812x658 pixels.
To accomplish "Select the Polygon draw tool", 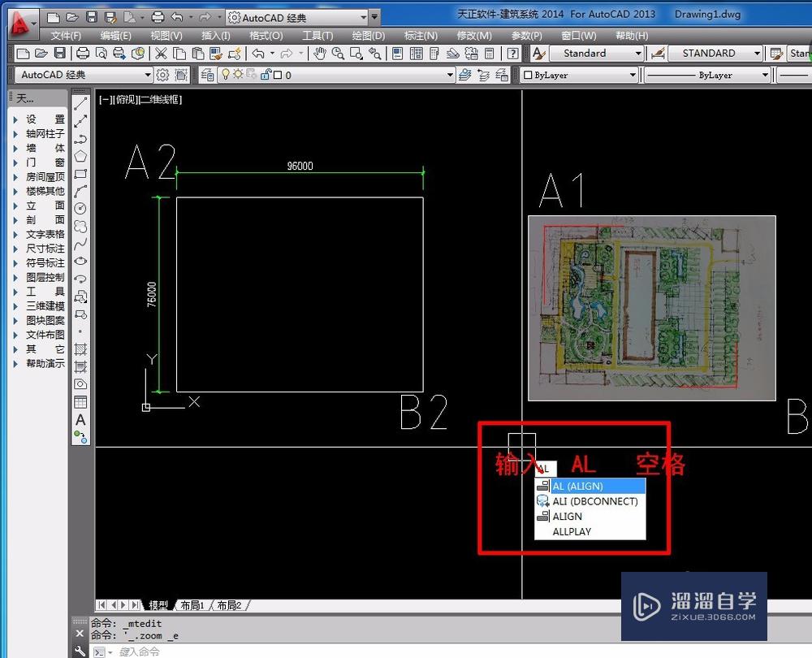I will pos(80,156).
